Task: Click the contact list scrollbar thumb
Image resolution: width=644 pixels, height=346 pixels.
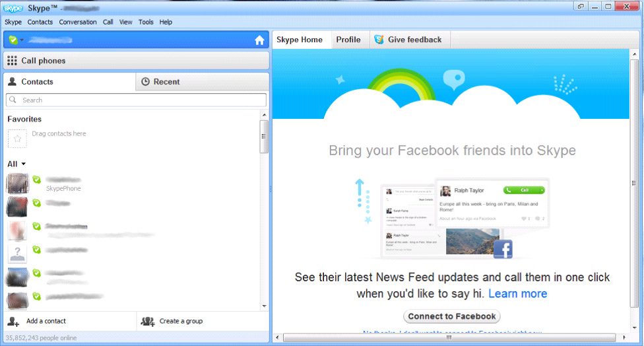Action: [264, 137]
